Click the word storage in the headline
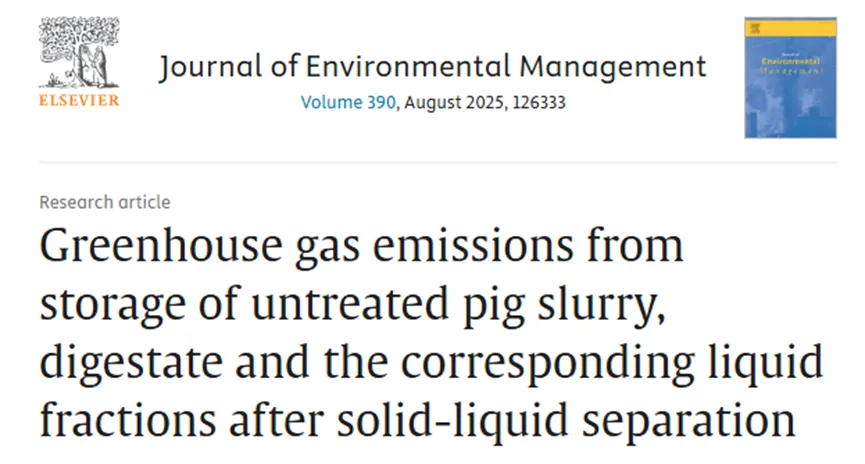This screenshot has height=464, width=865. [x=113, y=307]
